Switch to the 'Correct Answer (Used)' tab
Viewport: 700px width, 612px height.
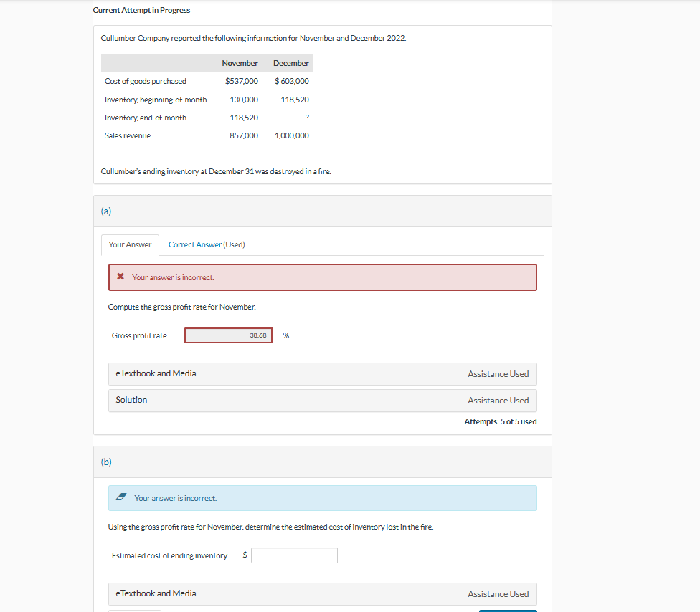pyautogui.click(x=206, y=244)
